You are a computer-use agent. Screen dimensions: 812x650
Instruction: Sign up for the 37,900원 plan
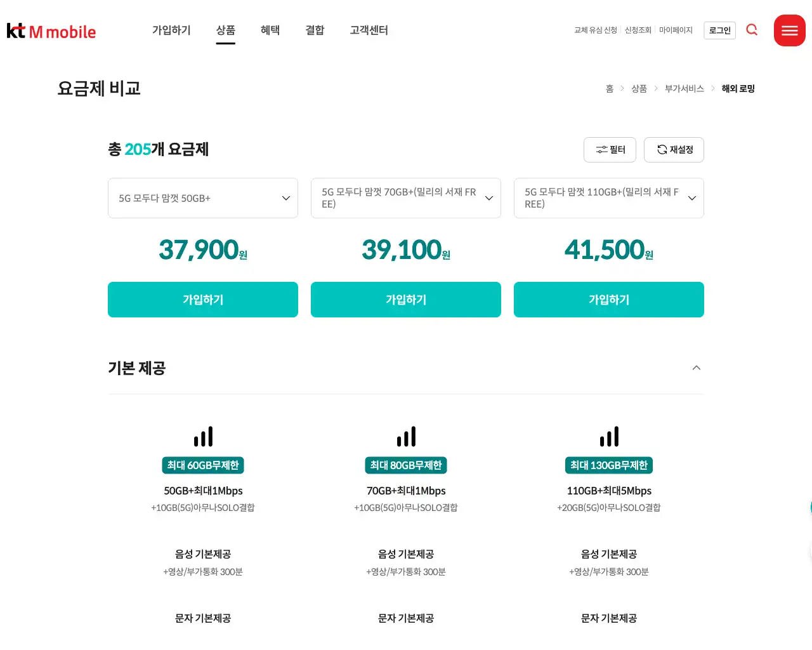[203, 300]
